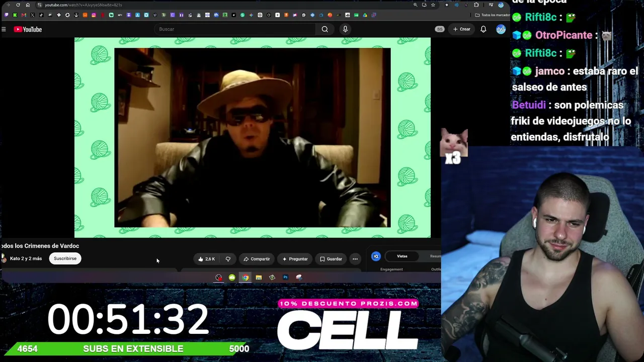Open the Gmail bookmark

pos(24,15)
